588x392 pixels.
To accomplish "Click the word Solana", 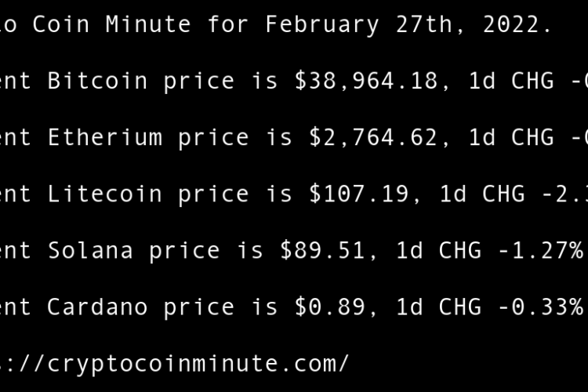I will 90,250.
